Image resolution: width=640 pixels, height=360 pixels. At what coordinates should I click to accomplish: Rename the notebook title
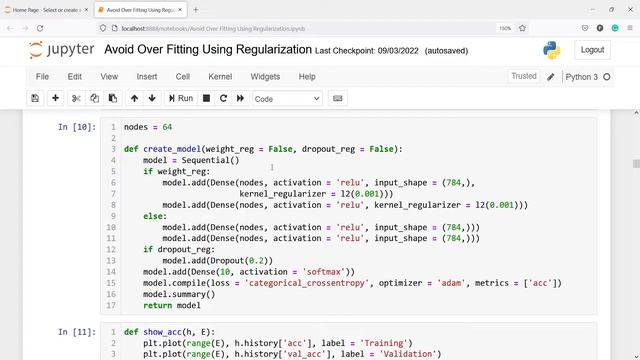tap(208, 49)
